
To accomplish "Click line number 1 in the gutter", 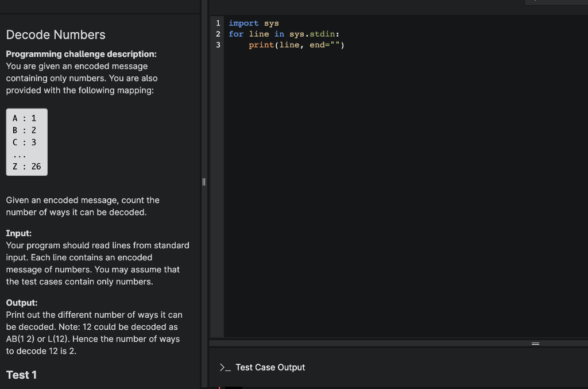I will [218, 23].
